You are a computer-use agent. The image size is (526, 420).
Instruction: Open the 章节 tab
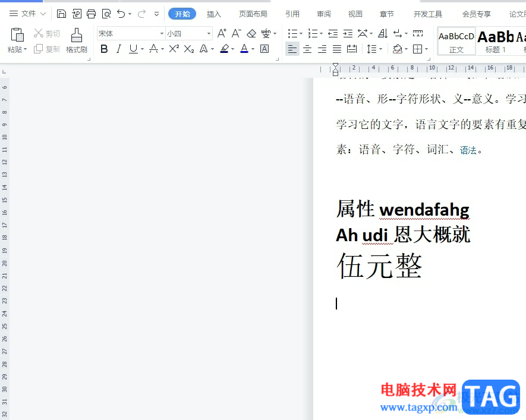click(387, 14)
